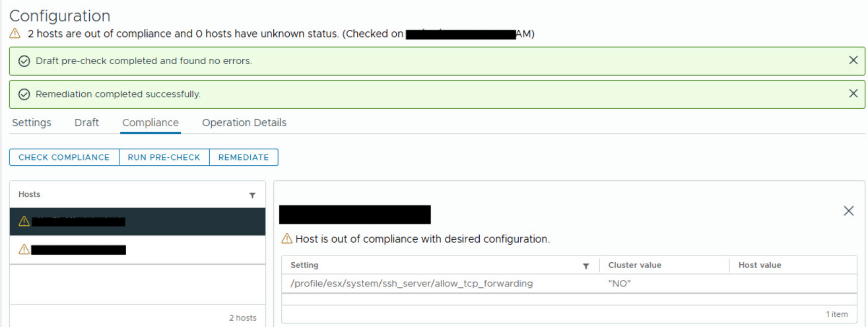The image size is (868, 327).
Task: Open the Setting column filter
Action: click(x=586, y=266)
